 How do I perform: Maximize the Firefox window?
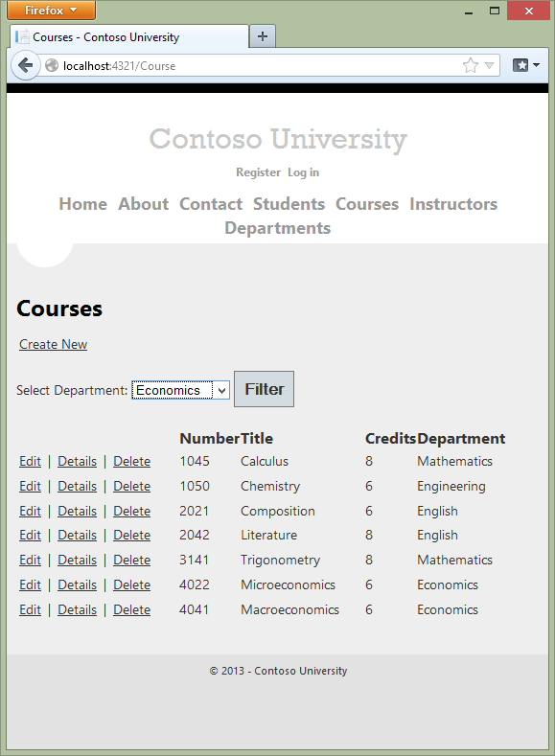click(x=495, y=11)
